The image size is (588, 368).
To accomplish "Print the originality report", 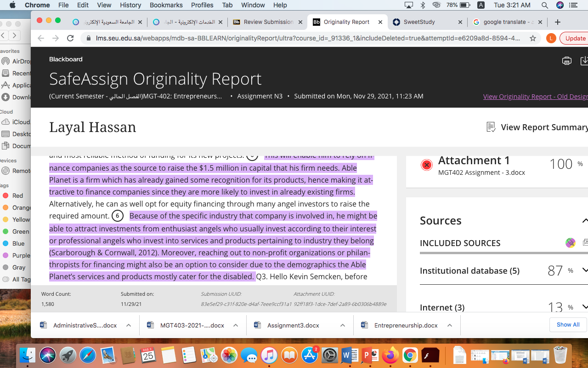I will click(567, 61).
